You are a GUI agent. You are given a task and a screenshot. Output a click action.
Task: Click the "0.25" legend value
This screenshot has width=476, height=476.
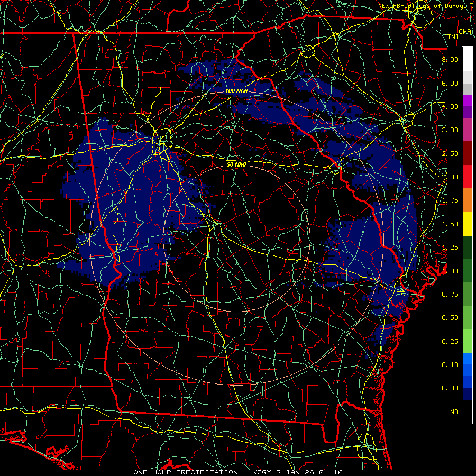click(450, 342)
